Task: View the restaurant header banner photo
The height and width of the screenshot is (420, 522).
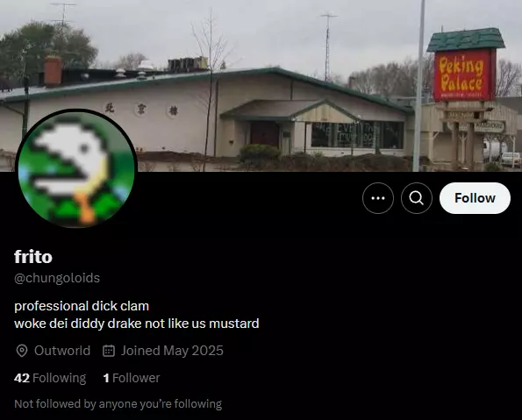Action: coord(261,86)
